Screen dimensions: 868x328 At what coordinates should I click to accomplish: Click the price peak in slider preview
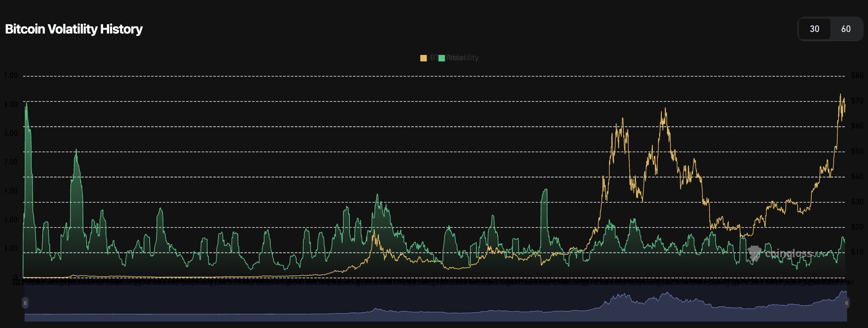[x=844, y=292]
